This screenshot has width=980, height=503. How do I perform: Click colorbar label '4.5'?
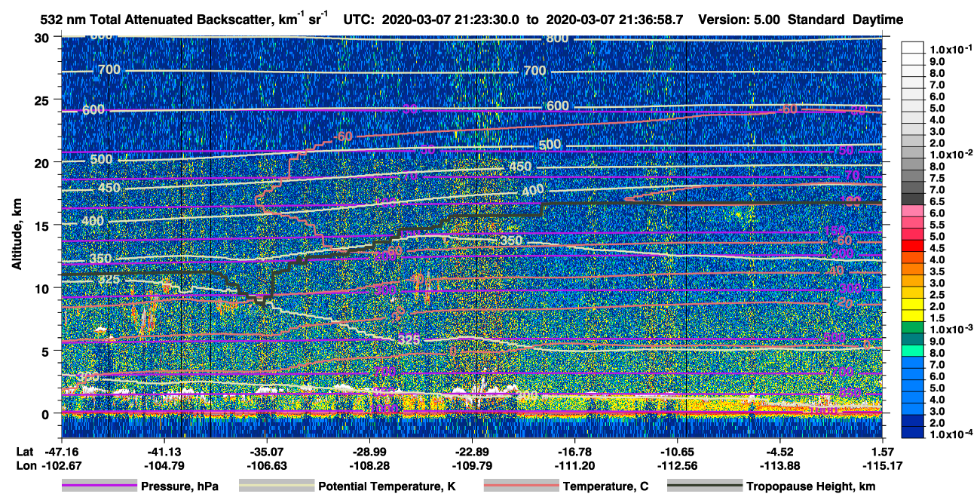[939, 247]
